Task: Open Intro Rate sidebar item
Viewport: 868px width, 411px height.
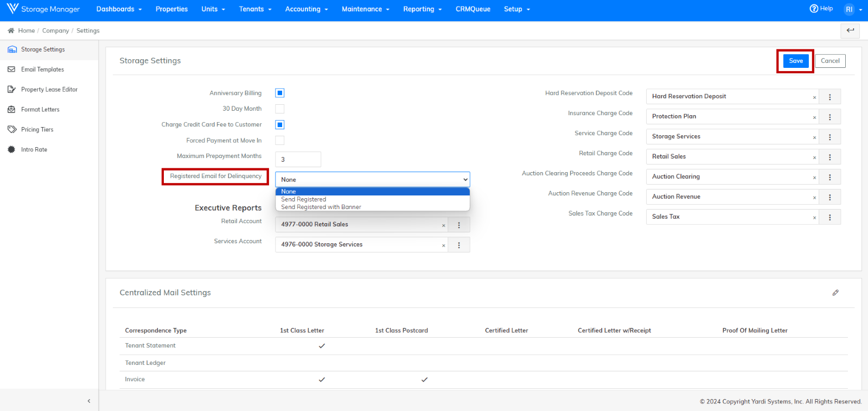Action: coord(49,150)
